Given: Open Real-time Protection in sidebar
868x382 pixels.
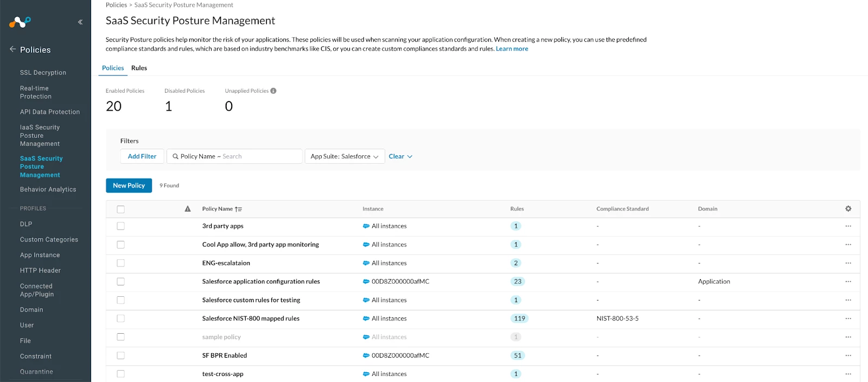Looking at the screenshot, I should pos(36,92).
